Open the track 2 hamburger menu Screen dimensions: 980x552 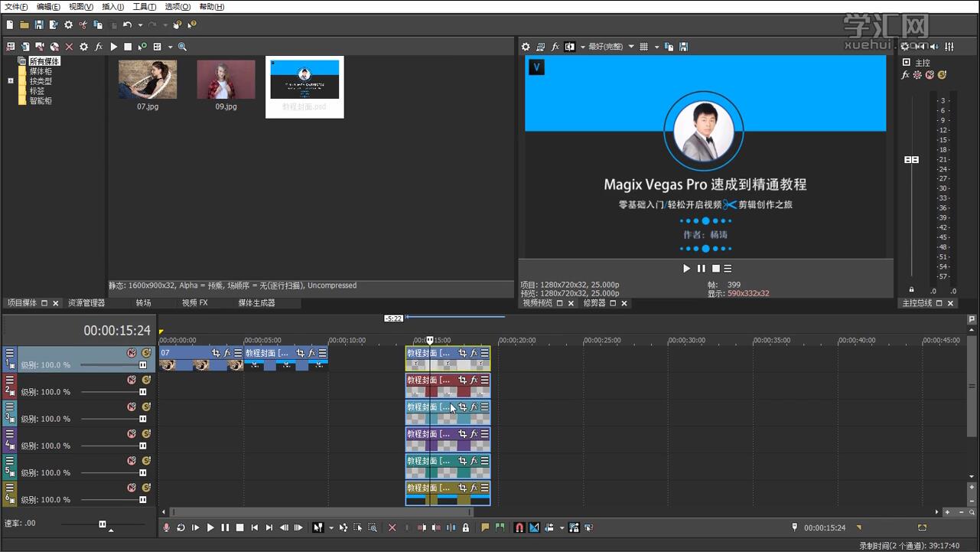[10, 380]
